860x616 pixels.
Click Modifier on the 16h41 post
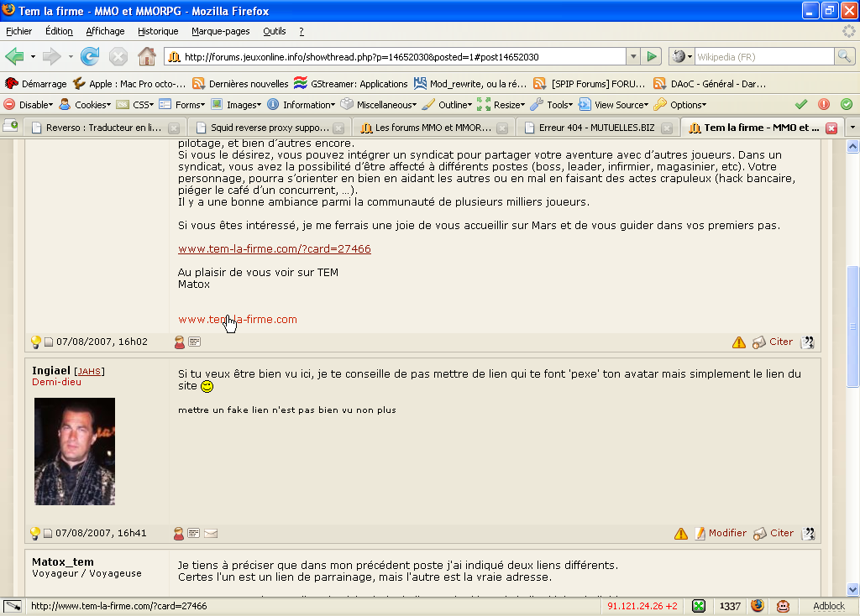[x=727, y=533]
